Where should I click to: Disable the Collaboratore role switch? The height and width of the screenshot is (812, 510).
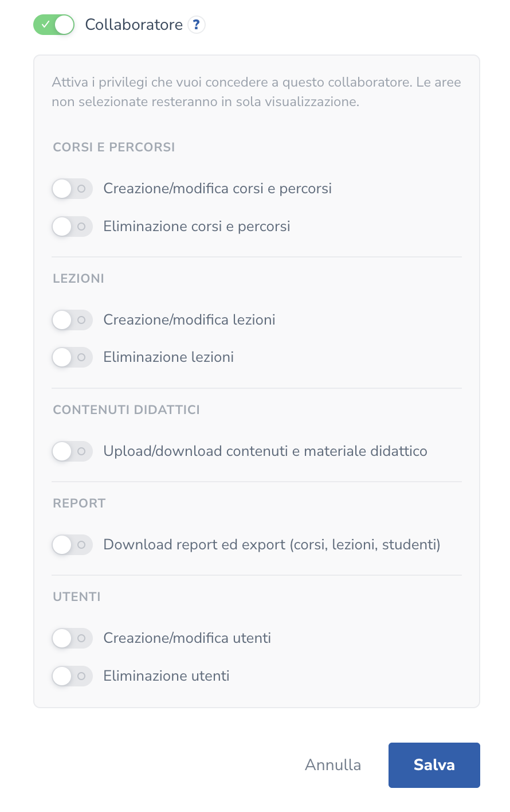coord(54,25)
